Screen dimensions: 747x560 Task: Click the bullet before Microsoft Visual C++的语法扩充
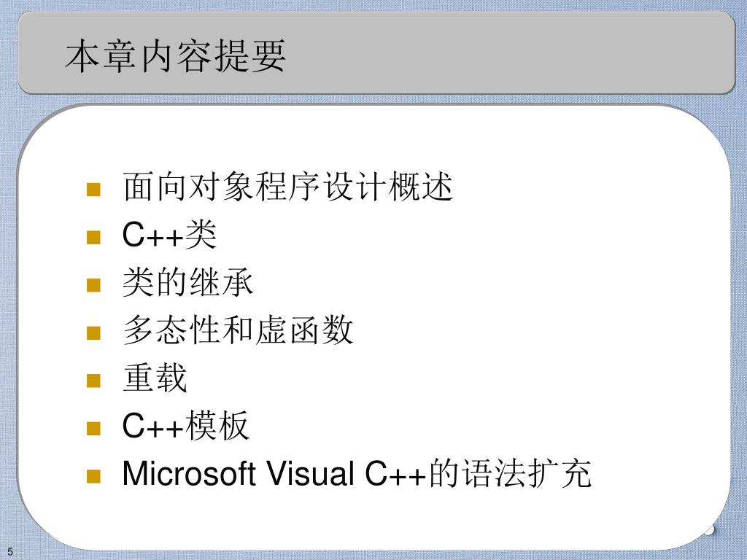(x=93, y=476)
